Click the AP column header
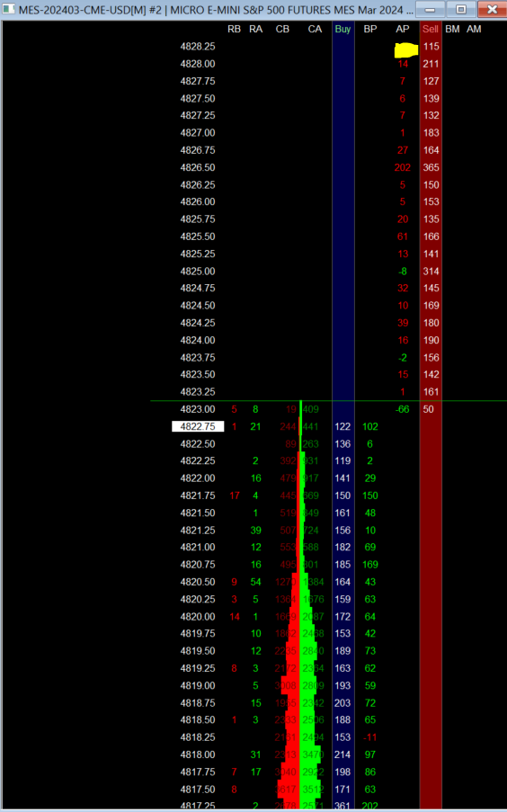This screenshot has height=812, width=507. (x=403, y=29)
